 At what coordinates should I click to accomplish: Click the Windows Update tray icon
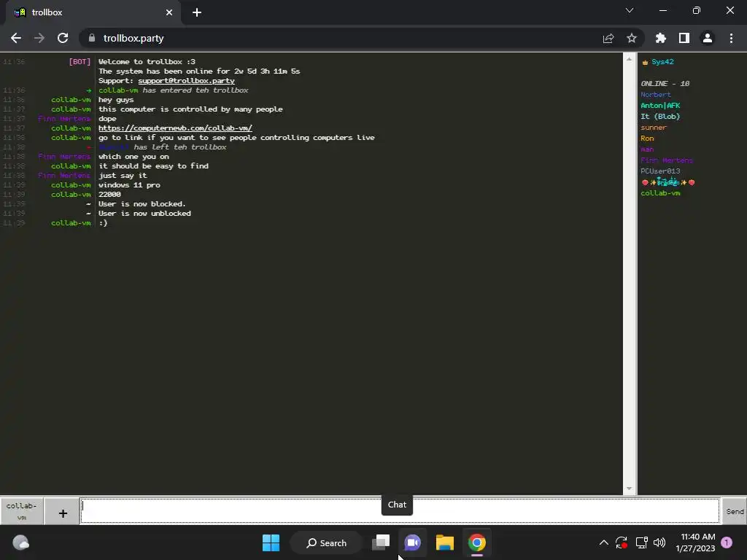pos(622,542)
